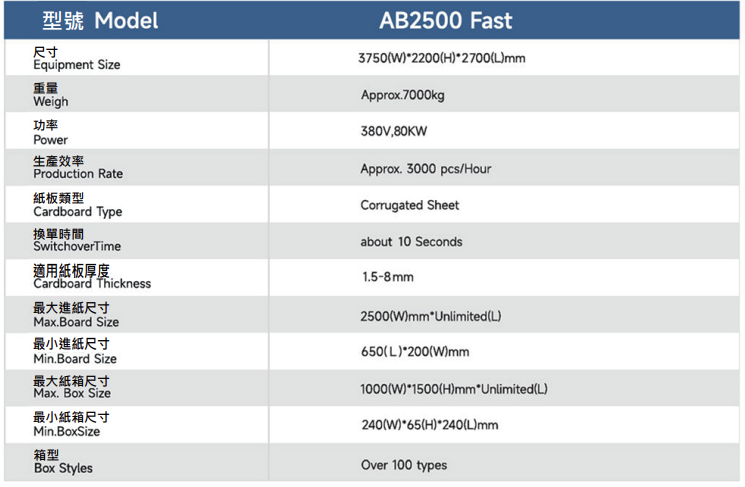Select the about 10 Seconds value

[411, 242]
